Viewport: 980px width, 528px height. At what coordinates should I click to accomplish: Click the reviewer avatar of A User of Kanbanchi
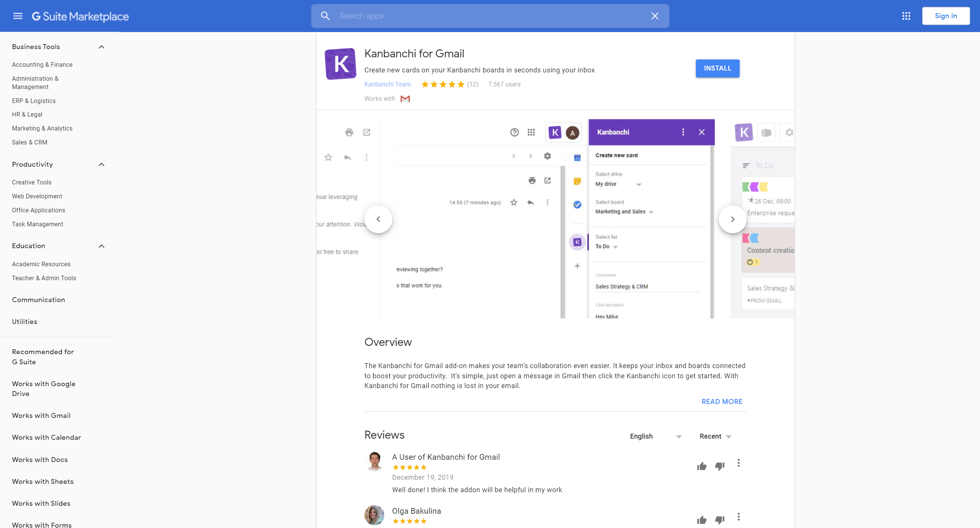point(374,461)
